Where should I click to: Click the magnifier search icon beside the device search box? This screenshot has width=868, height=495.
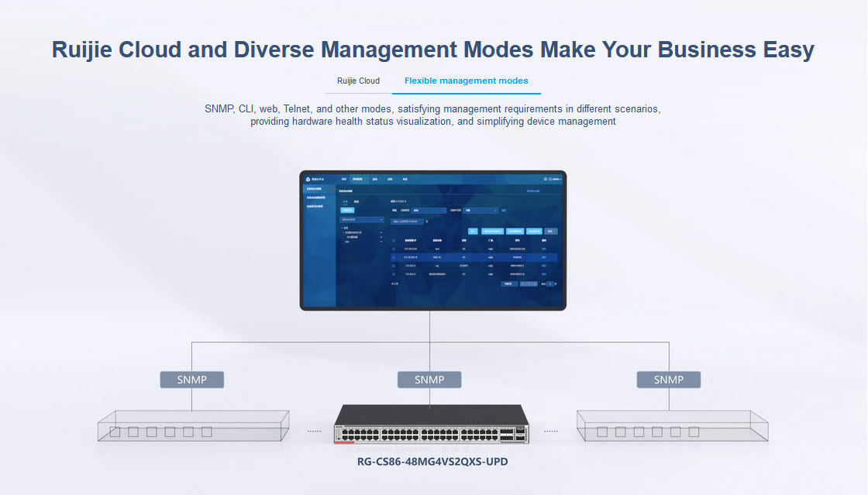427,221
